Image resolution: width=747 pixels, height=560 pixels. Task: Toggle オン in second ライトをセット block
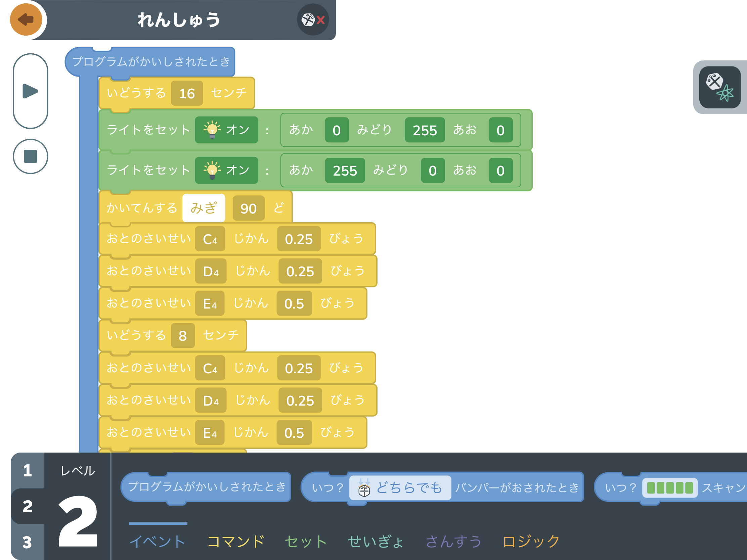click(237, 171)
